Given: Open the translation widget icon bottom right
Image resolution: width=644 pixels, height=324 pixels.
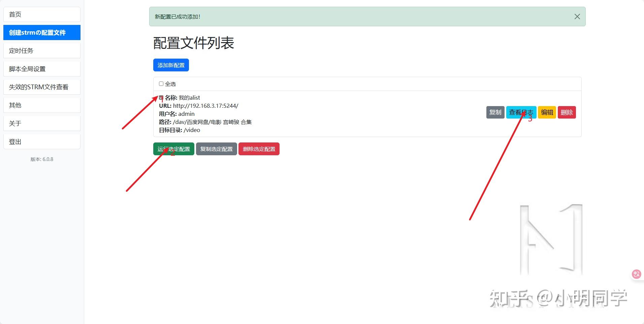Looking at the screenshot, I should tap(636, 274).
